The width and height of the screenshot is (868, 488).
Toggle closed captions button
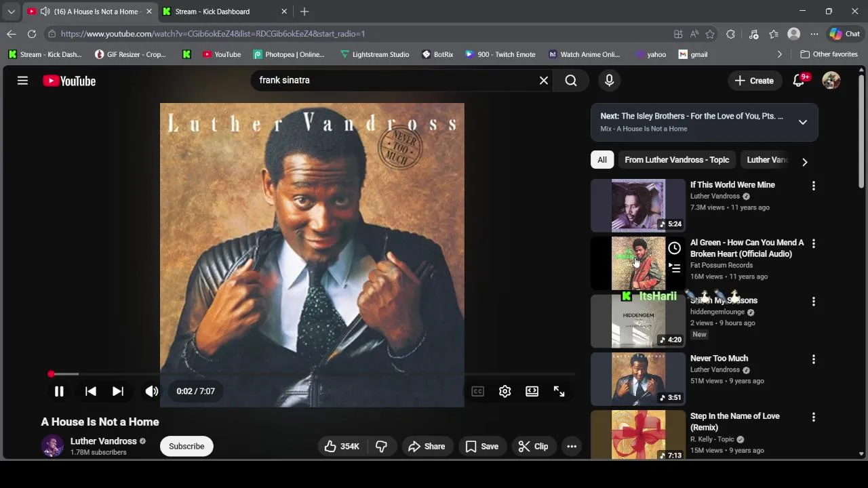click(478, 391)
